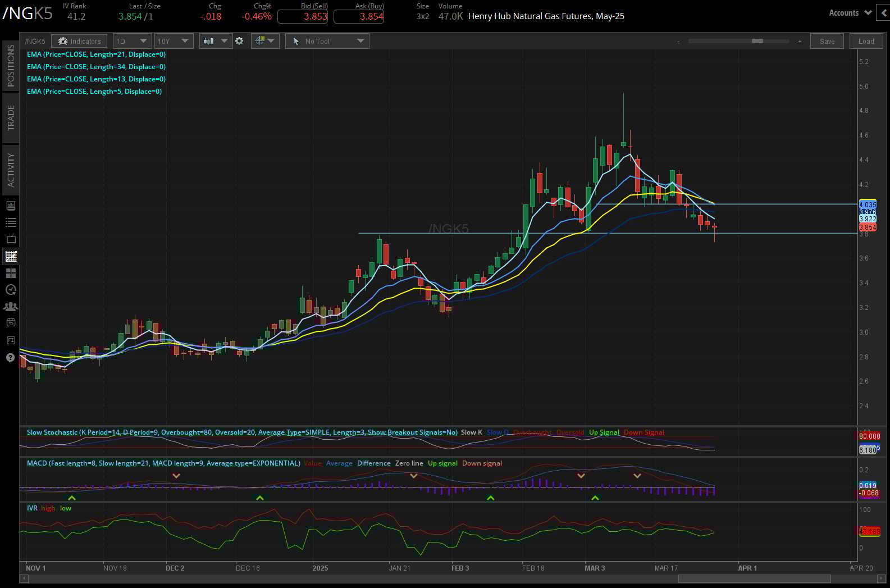This screenshot has height=588, width=890.
Task: Click the MACD up signal arrow near Mar 3
Action: pyautogui.click(x=595, y=498)
